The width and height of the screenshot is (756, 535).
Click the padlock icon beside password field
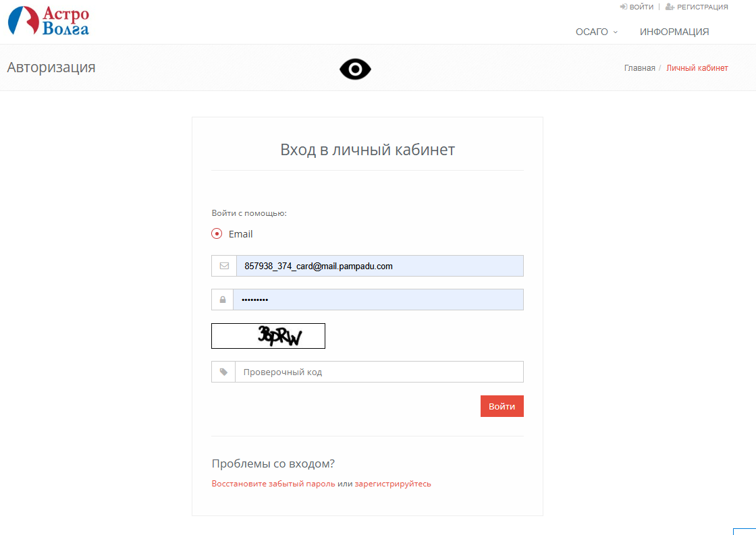223,300
